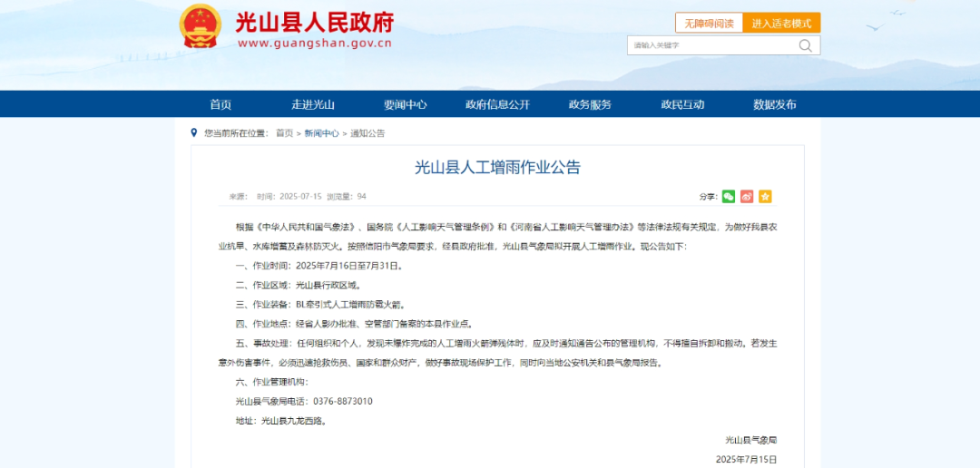Image resolution: width=980 pixels, height=468 pixels.
Task: Expand the 政府信息公开 navigation menu
Action: tap(497, 104)
